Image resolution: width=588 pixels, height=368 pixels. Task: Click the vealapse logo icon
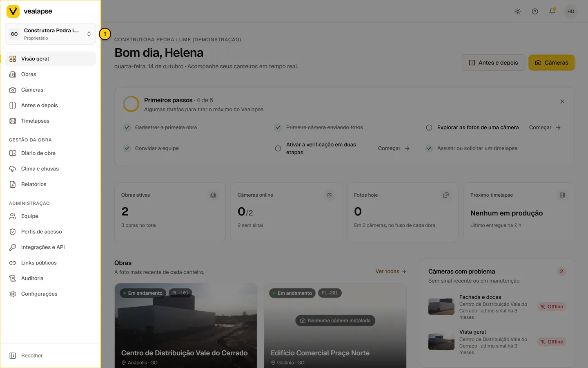[13, 11]
